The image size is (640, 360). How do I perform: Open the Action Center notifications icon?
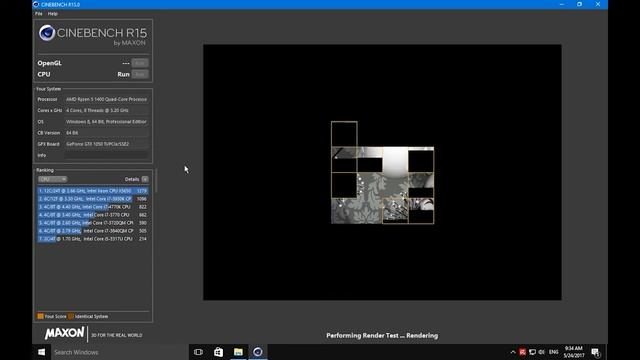[596, 352]
